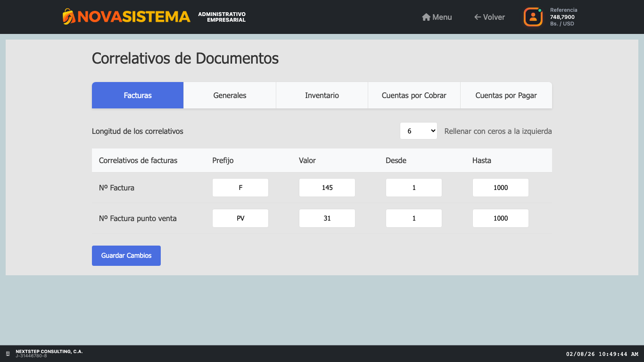This screenshot has width=644, height=362.
Task: Click Desde field for Factura punto venta
Action: pos(414,218)
